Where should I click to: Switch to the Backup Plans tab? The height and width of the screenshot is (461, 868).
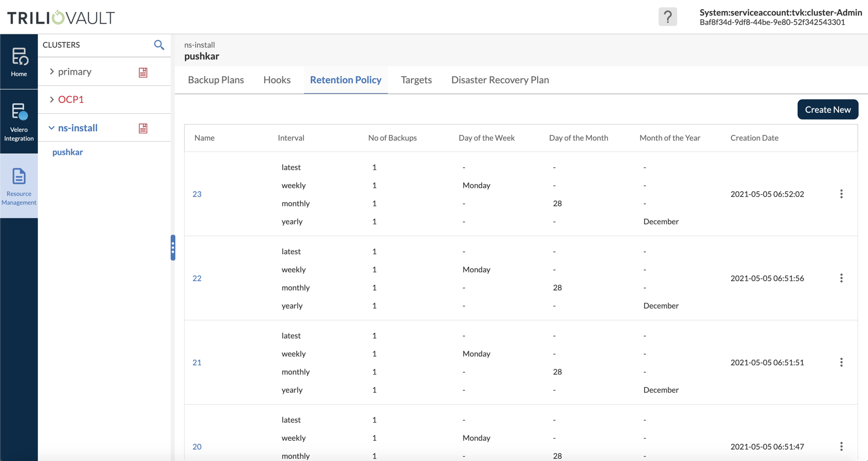click(x=216, y=80)
